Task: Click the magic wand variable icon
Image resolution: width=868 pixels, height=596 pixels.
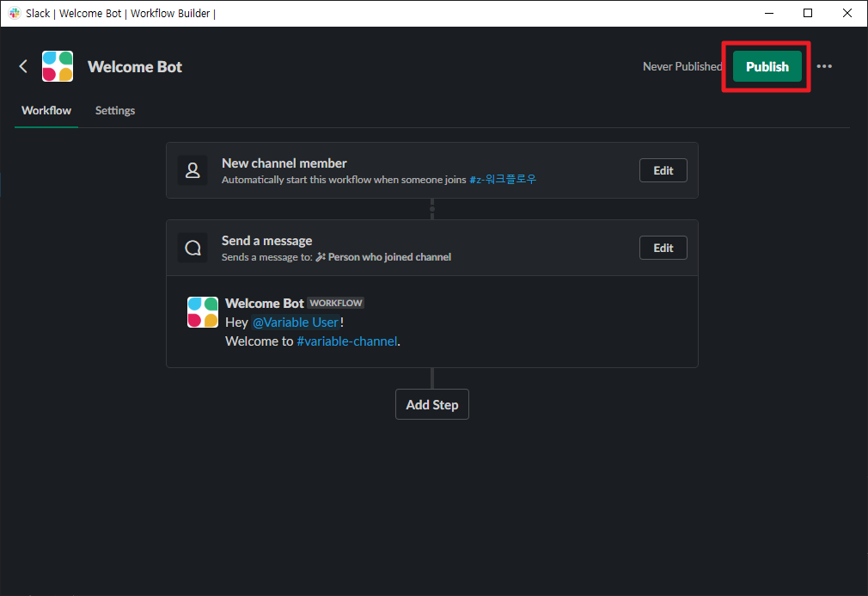Action: [x=321, y=257]
